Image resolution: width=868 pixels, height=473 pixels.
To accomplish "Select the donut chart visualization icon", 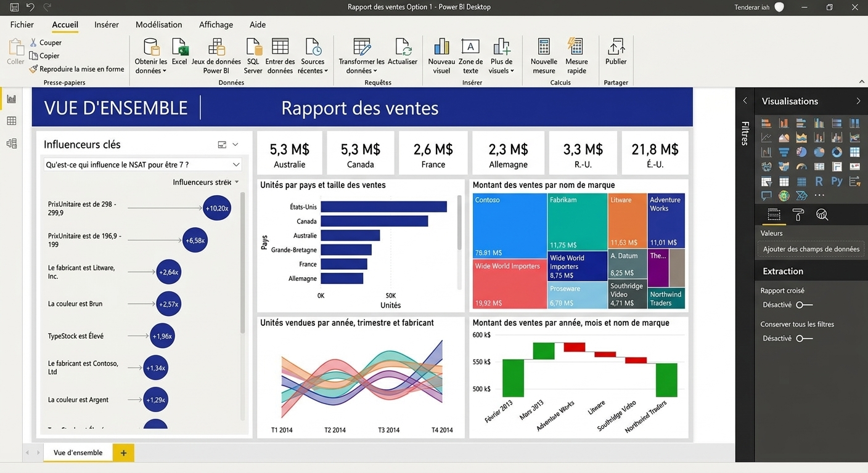I will tap(837, 152).
